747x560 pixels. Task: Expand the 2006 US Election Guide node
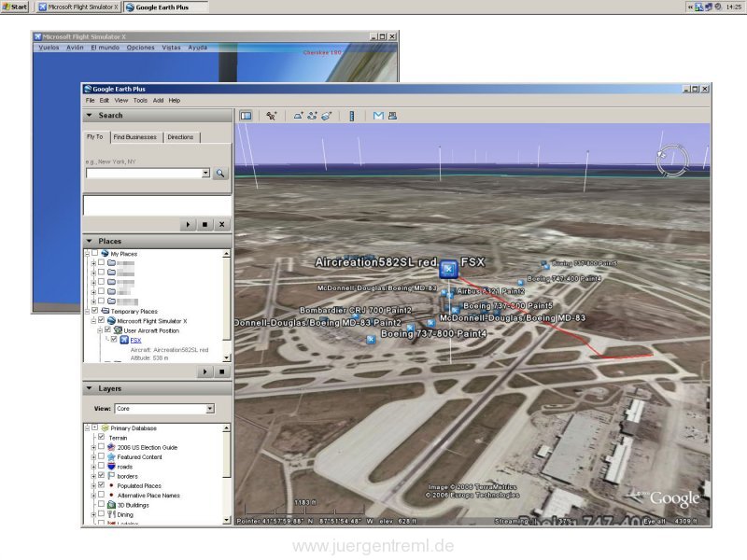[93, 448]
